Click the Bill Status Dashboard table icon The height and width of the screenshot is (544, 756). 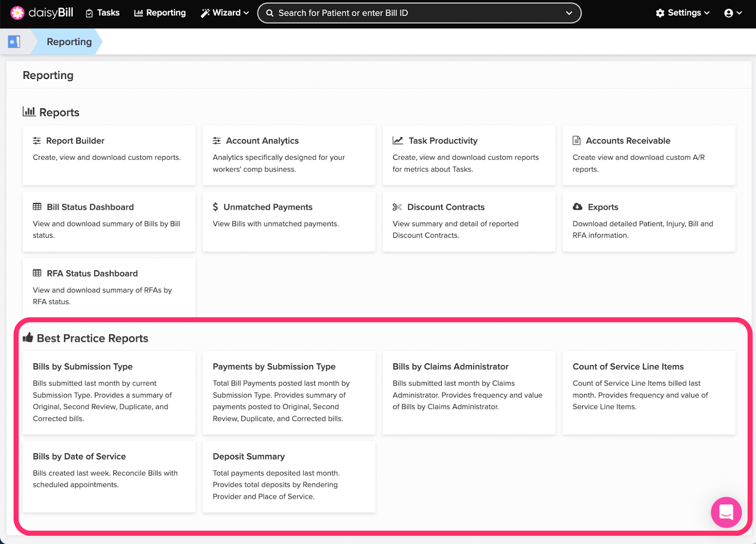[x=37, y=207]
